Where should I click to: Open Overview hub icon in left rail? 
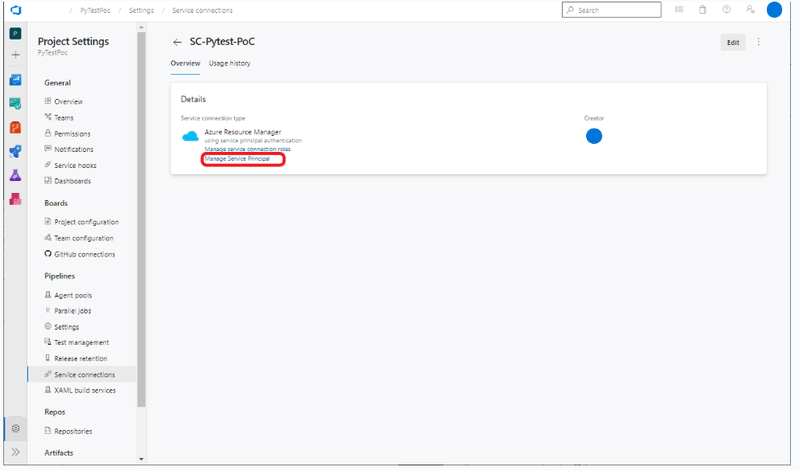coord(15,80)
